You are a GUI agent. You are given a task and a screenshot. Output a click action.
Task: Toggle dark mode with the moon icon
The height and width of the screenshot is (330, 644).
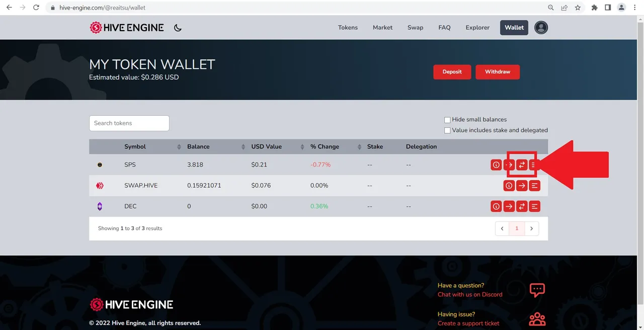pyautogui.click(x=178, y=28)
